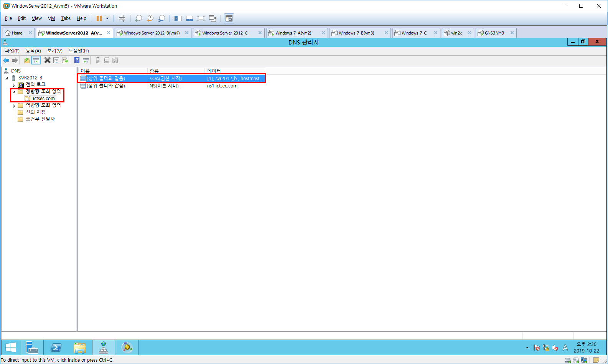
Task: Select the DNS root node
Action: [16, 71]
